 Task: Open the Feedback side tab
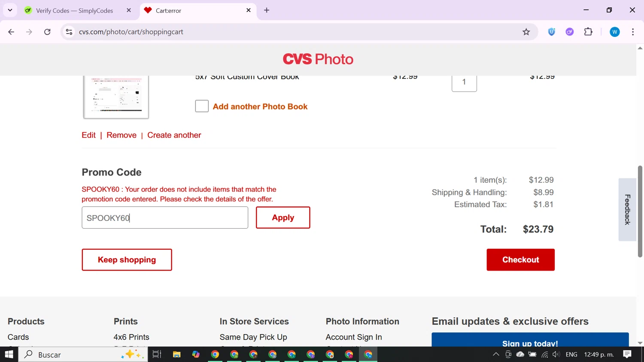click(627, 209)
